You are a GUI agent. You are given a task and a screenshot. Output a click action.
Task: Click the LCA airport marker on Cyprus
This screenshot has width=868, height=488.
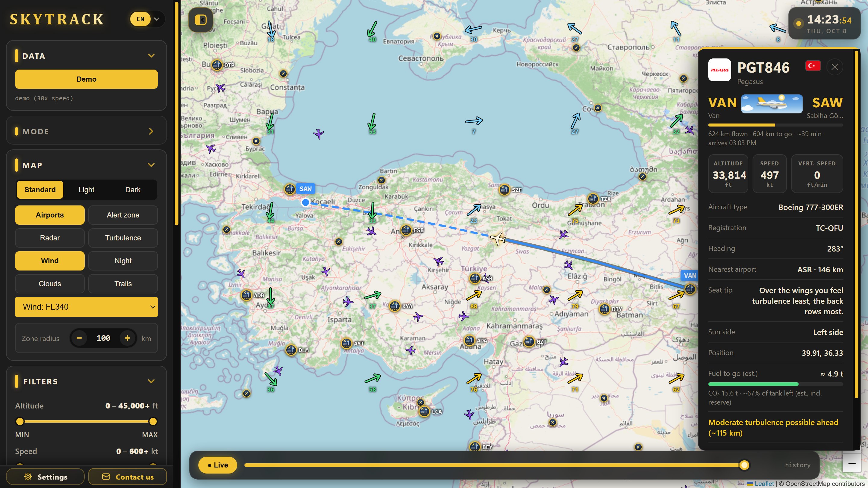click(424, 411)
